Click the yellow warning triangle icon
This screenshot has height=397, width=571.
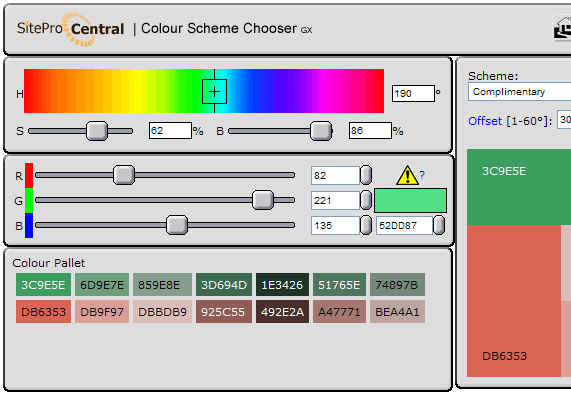pos(407,175)
